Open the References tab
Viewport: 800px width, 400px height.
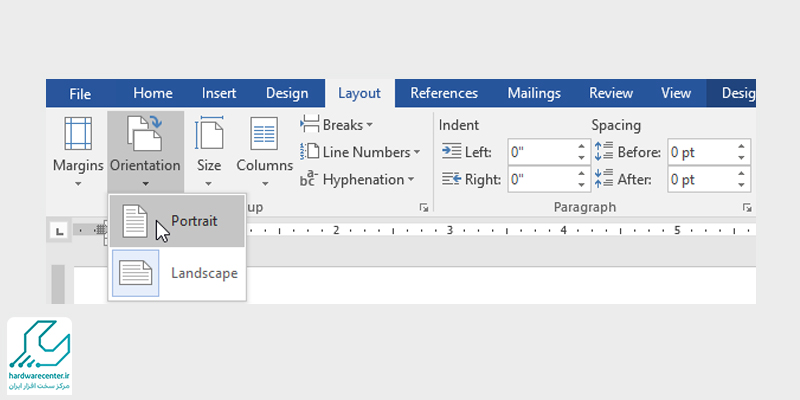pyautogui.click(x=444, y=93)
